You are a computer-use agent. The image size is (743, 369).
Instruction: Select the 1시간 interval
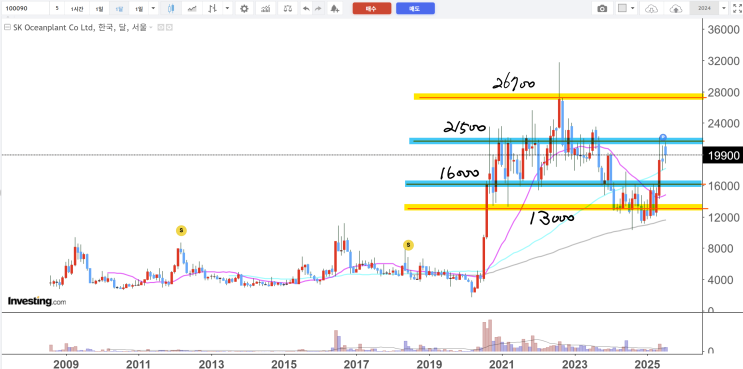click(x=76, y=9)
